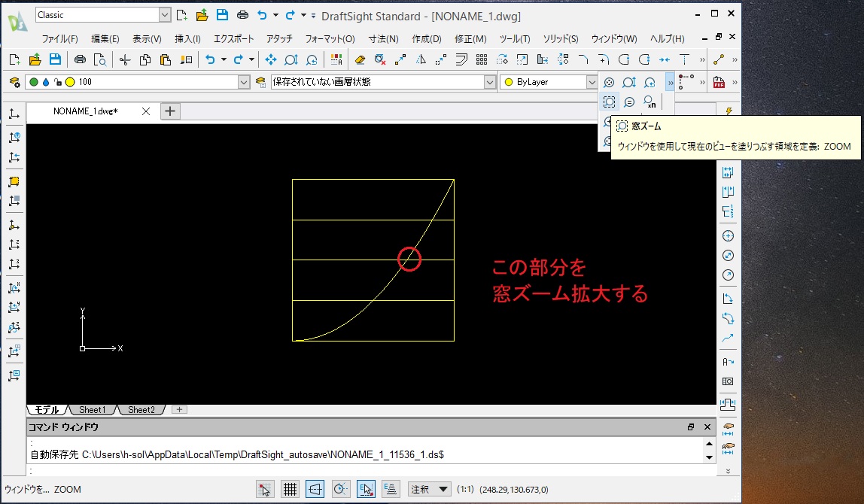Screen dimensions: 864x504
Task: Open the redo history dropdown arrow in standard toolbar
Action: point(251,59)
